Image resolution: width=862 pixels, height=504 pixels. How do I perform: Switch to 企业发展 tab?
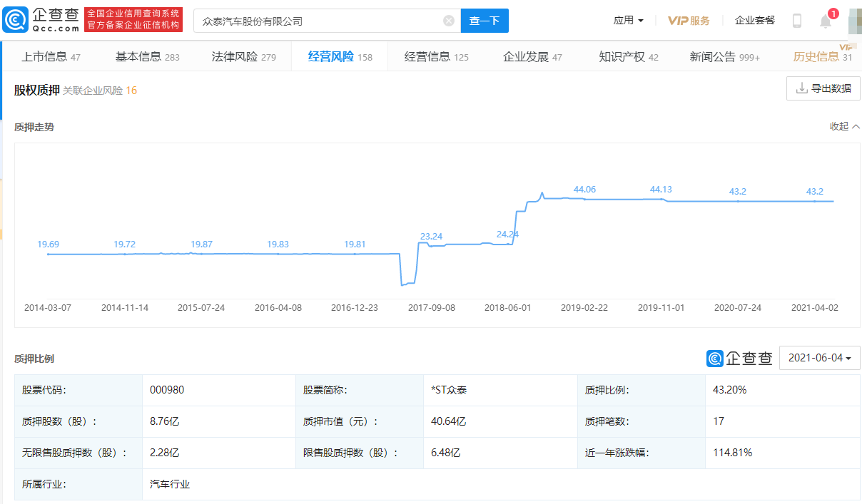(532, 57)
